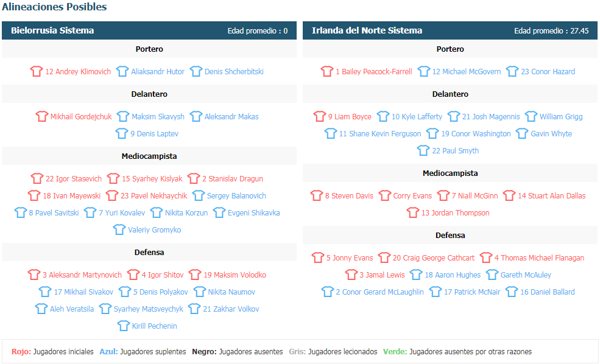Open player 20 Craig George Cathcart
600x364 pixels.
[434, 257]
